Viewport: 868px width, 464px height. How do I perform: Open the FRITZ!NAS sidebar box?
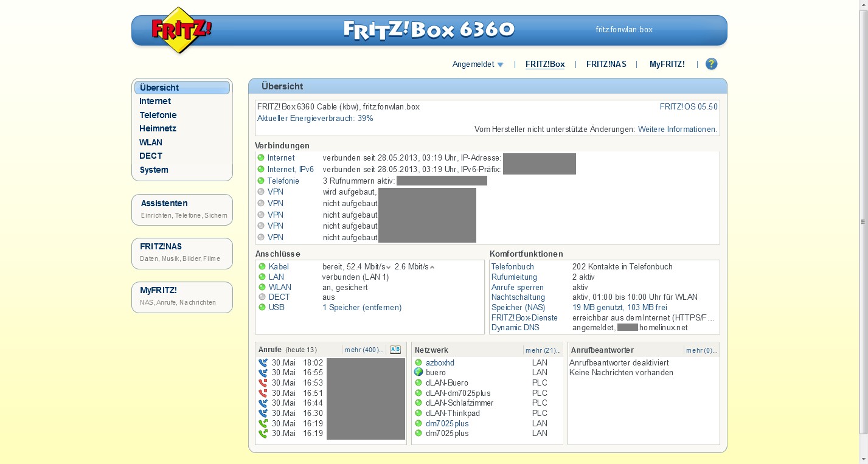tap(182, 253)
